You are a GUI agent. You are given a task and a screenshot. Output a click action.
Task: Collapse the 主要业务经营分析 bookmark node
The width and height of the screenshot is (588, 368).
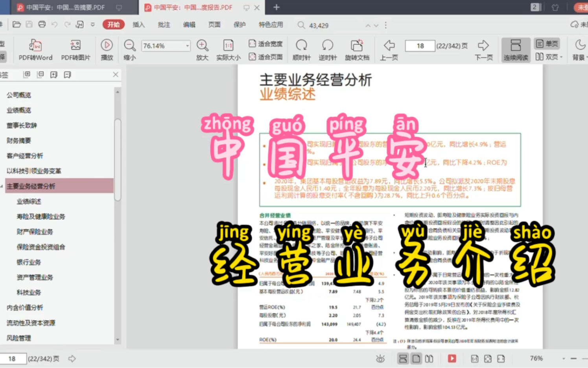point(2,186)
